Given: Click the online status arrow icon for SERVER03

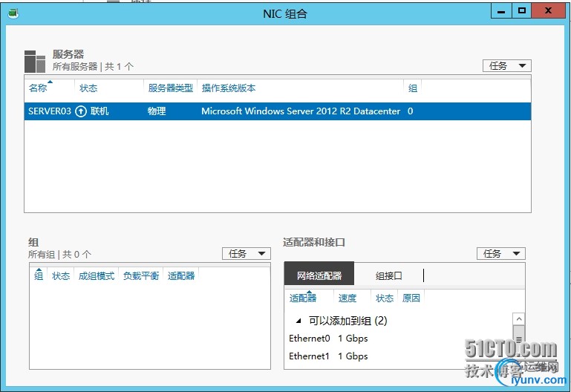Looking at the screenshot, I should pyautogui.click(x=80, y=111).
